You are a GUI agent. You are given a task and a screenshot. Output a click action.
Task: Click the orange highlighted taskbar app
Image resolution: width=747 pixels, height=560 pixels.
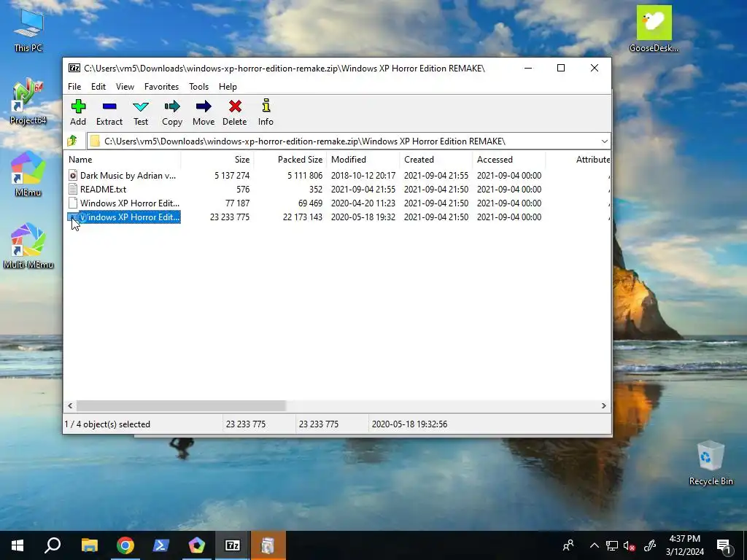[x=268, y=545]
